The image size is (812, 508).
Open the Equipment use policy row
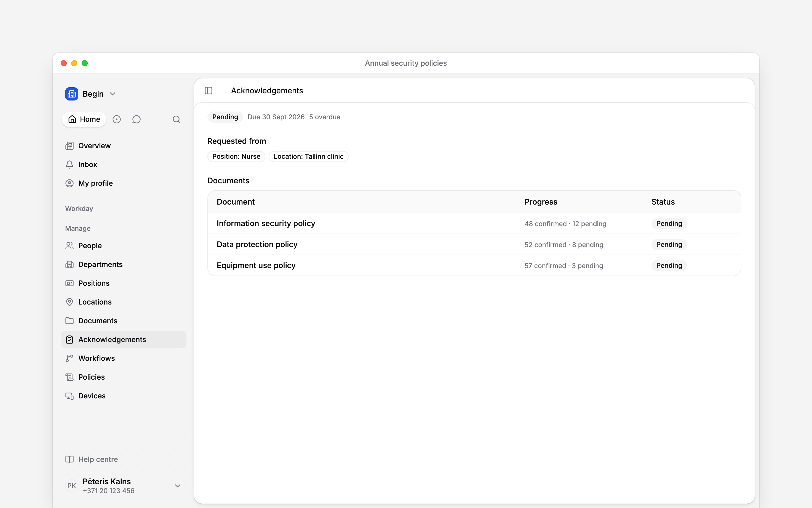tap(474, 265)
